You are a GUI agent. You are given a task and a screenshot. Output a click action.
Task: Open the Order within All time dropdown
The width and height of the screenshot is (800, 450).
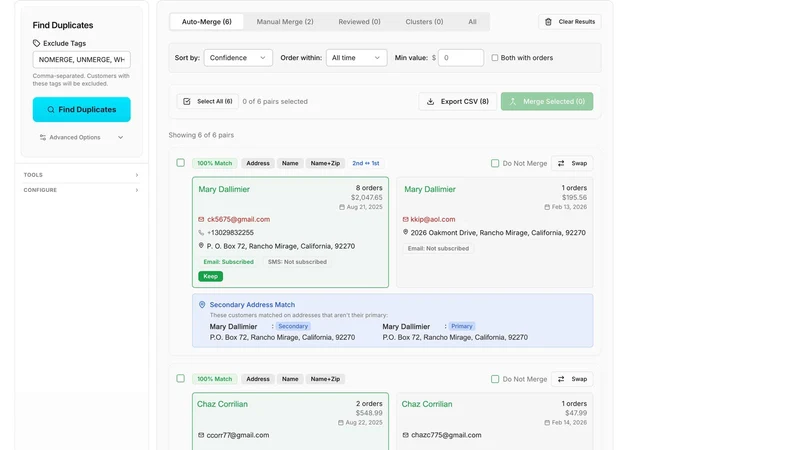click(357, 58)
